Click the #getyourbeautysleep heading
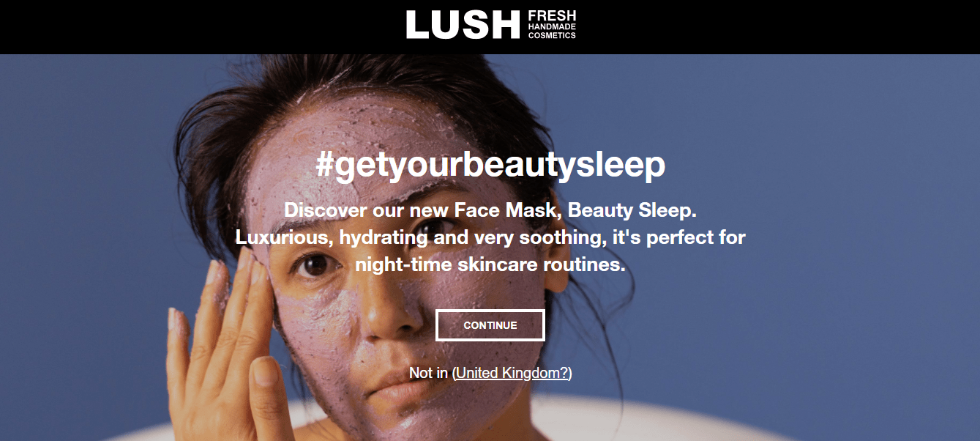The width and height of the screenshot is (980, 441). point(490,165)
